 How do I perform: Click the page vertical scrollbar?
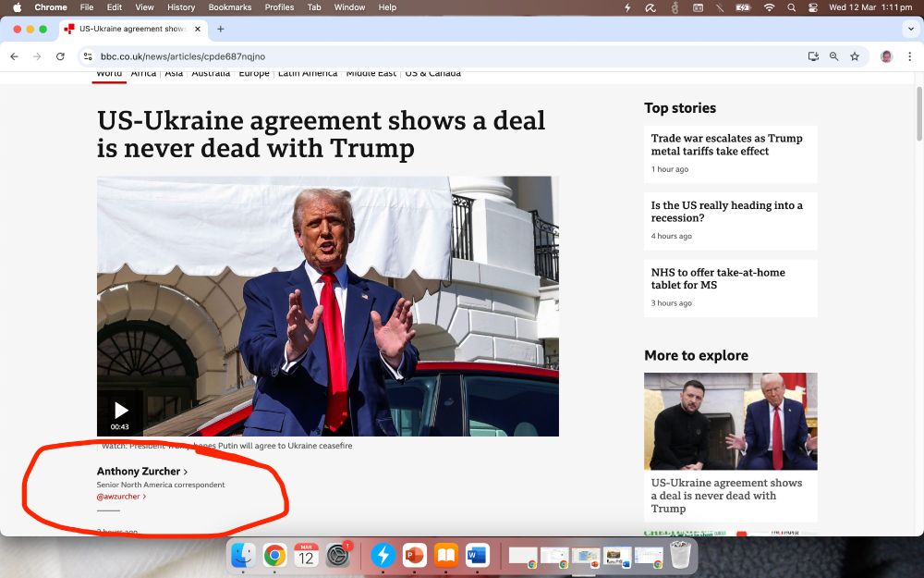919,114
